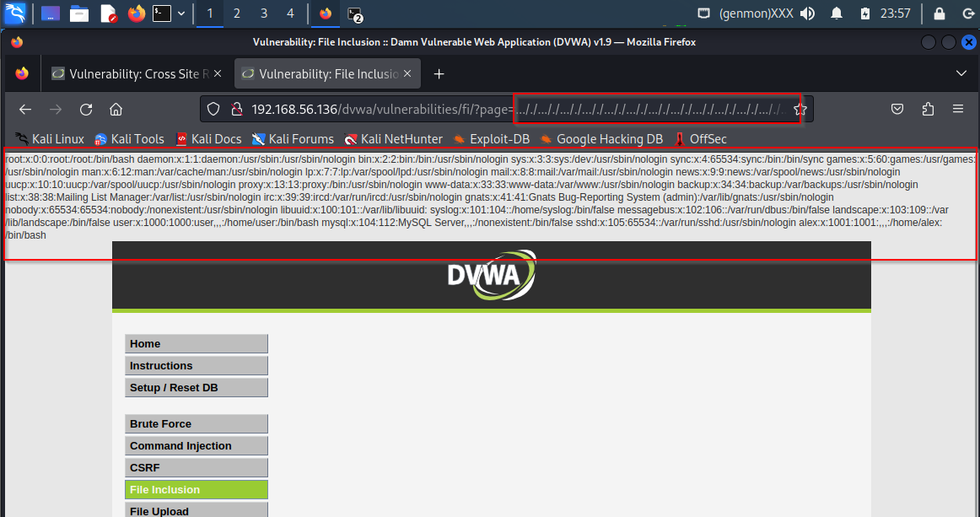Image resolution: width=980 pixels, height=517 pixels.
Task: Expand the terminal launcher dropdown arrow
Action: click(181, 13)
